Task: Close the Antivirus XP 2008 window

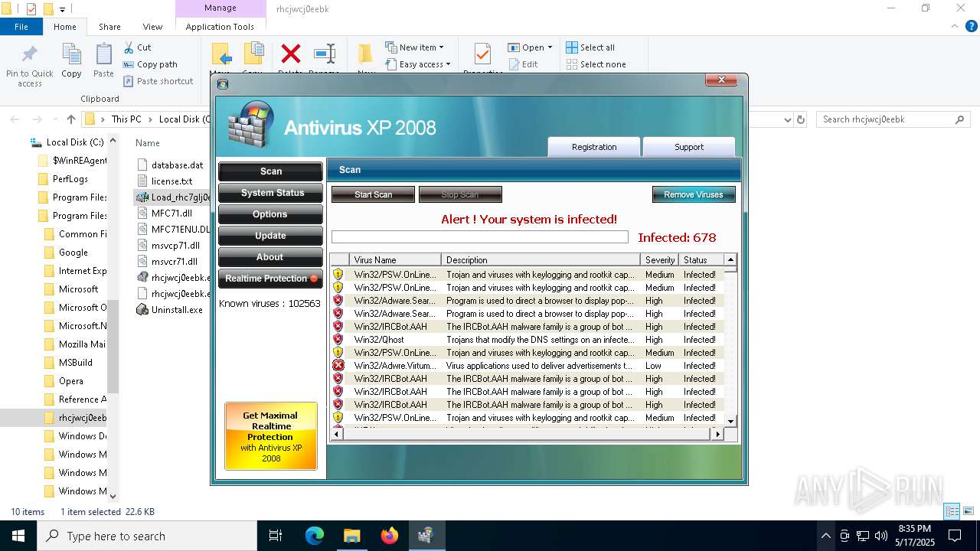Action: [x=721, y=80]
